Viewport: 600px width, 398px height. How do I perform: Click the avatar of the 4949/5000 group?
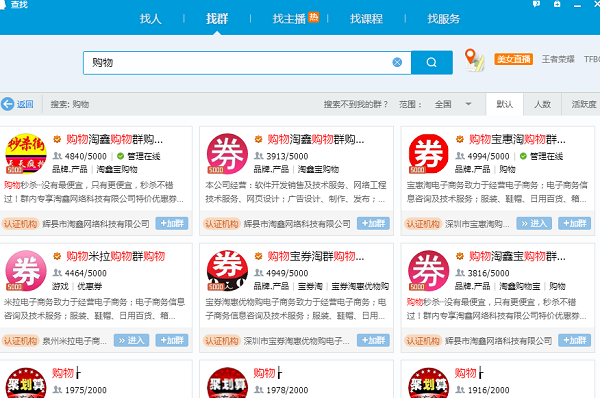pos(227,271)
